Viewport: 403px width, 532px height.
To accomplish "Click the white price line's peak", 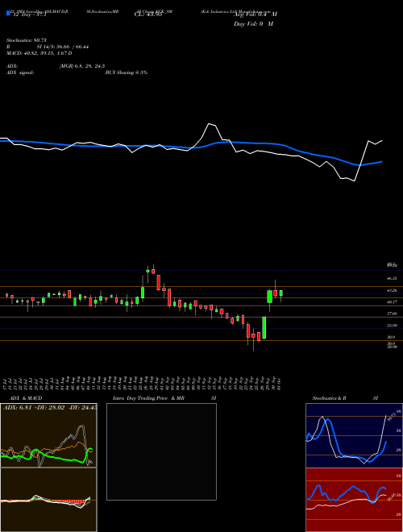I will [x=209, y=124].
